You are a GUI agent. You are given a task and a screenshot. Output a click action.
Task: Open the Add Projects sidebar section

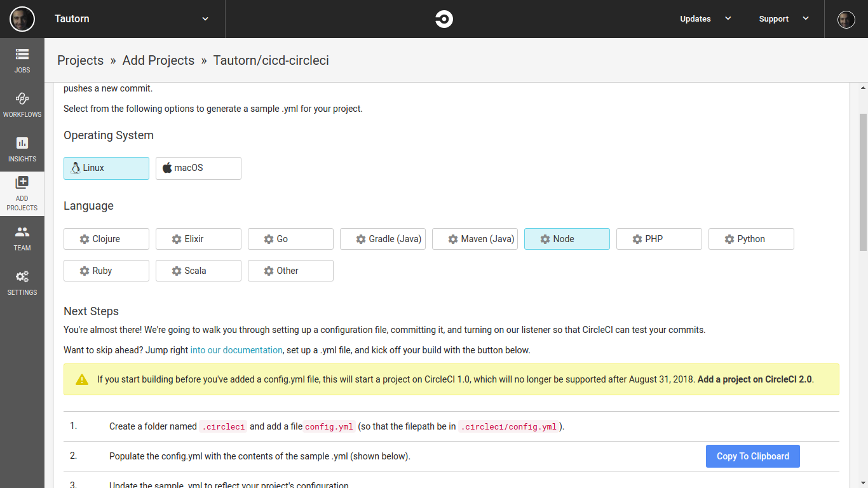coord(22,194)
